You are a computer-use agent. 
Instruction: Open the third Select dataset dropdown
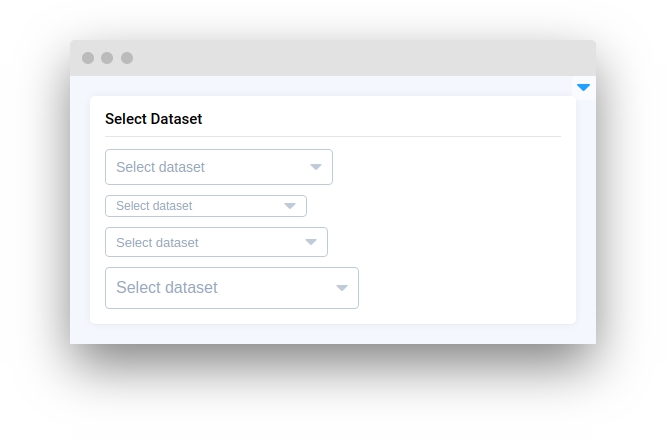click(x=216, y=242)
